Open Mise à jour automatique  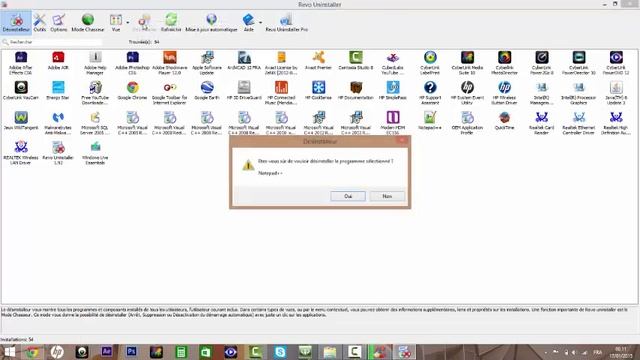[x=211, y=22]
